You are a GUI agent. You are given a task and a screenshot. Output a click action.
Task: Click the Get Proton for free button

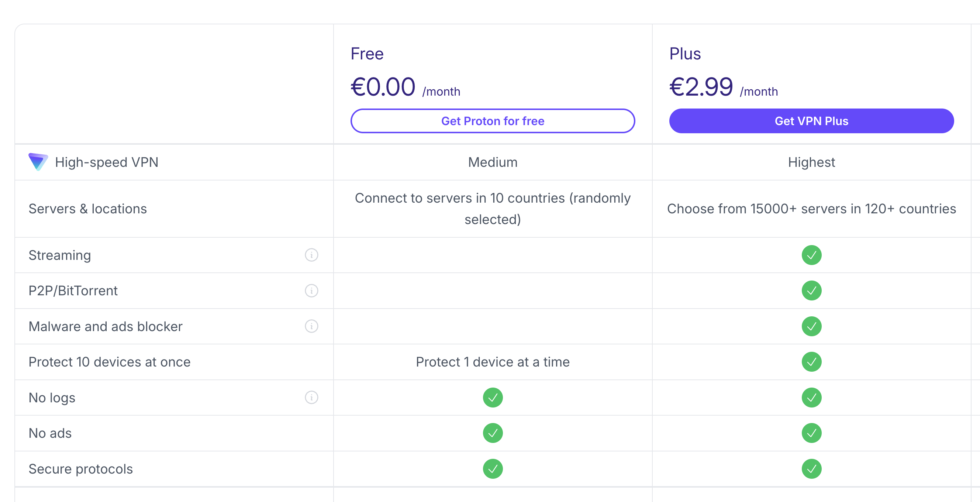point(493,121)
